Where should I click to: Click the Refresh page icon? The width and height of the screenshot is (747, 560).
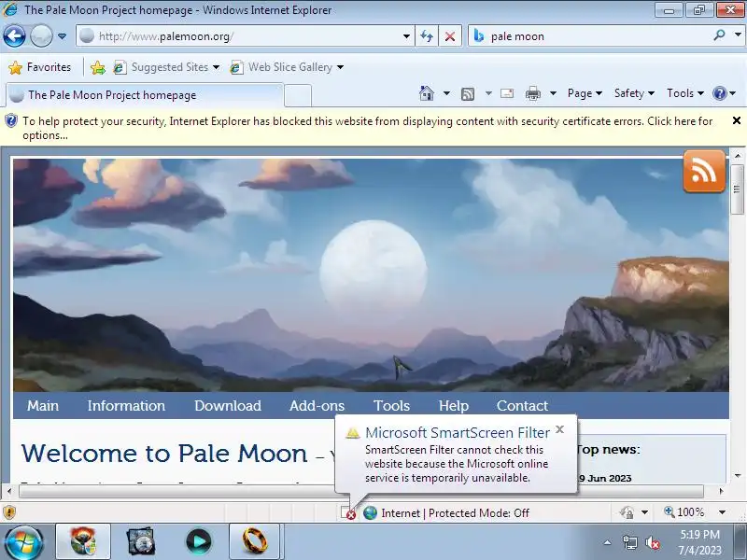(427, 36)
